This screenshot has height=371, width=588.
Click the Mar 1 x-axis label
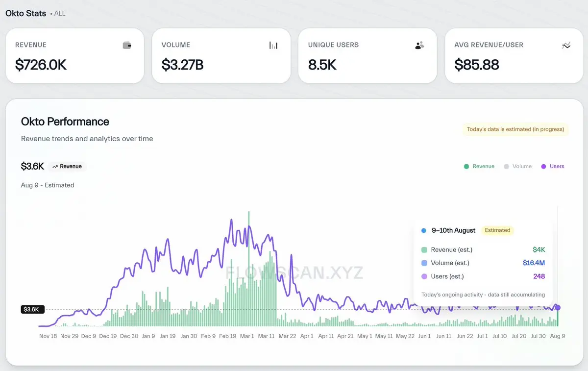(x=246, y=336)
